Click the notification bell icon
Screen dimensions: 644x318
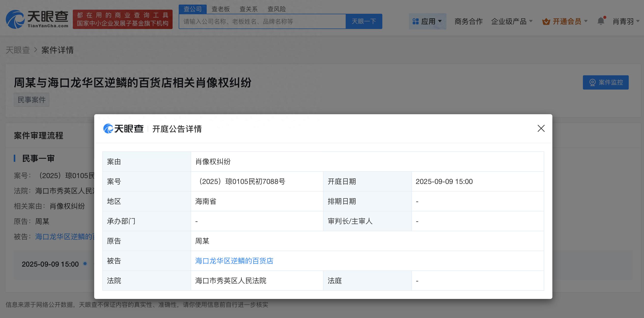601,21
